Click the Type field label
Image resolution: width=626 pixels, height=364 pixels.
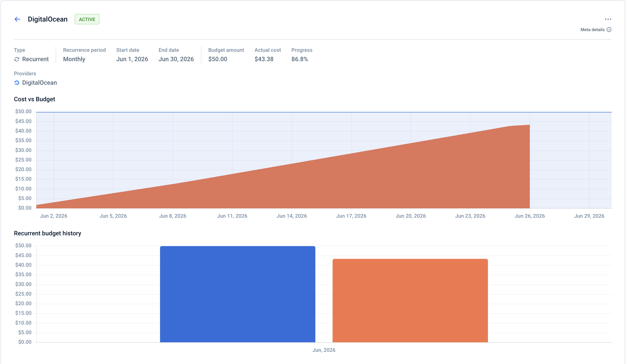point(19,50)
